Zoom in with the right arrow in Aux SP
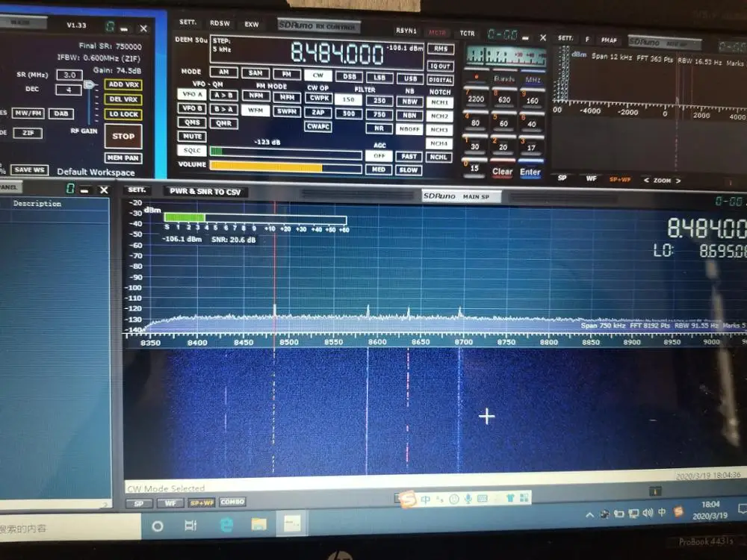Screen dimensions: 747x560 (678, 181)
